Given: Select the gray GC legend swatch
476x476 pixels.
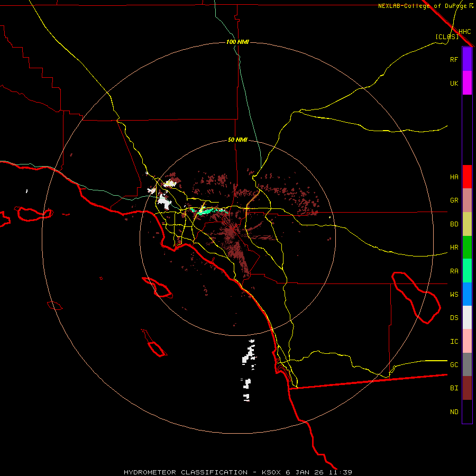Looking at the screenshot, I should [x=467, y=364].
